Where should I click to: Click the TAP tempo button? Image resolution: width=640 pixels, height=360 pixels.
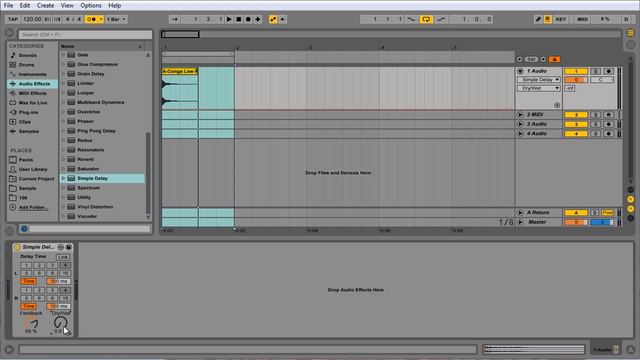click(13, 19)
